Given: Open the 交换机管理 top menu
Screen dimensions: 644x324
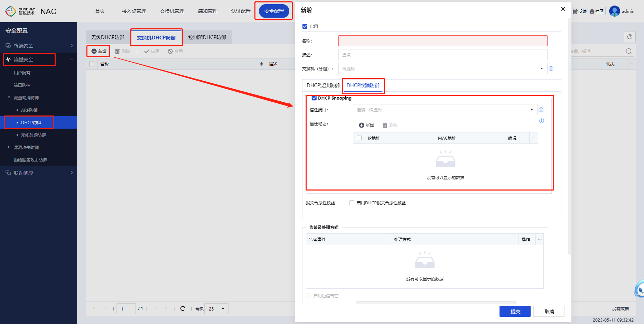Looking at the screenshot, I should (172, 11).
